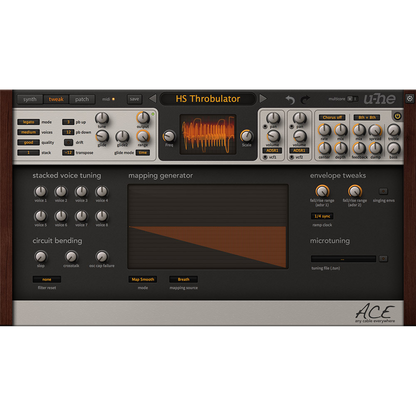Image resolution: width=416 pixels, height=416 pixels.
Task: Switch to the synth tab
Action: click(30, 99)
